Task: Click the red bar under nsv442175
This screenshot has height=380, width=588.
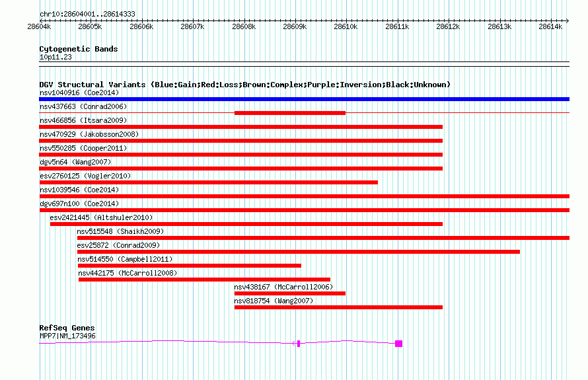Action: tap(204, 280)
